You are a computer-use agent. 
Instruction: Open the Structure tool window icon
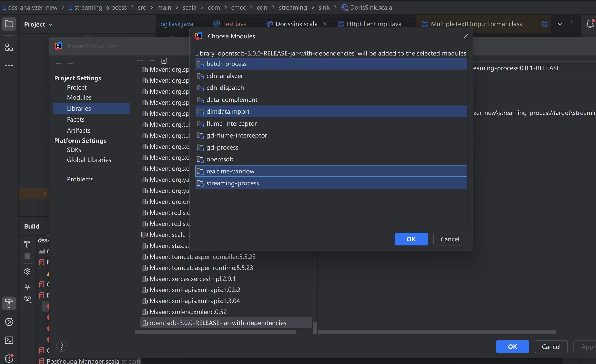9,47
